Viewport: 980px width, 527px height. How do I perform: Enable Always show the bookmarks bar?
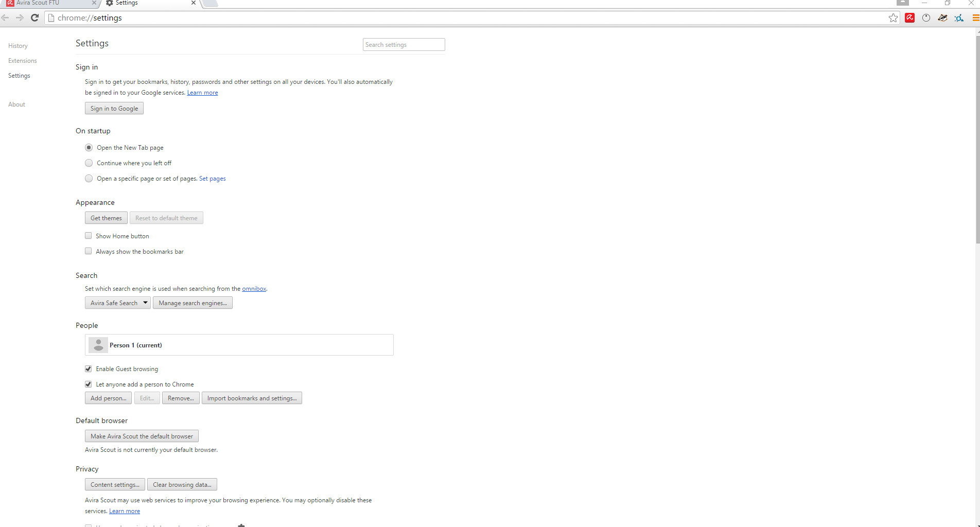[x=89, y=251]
